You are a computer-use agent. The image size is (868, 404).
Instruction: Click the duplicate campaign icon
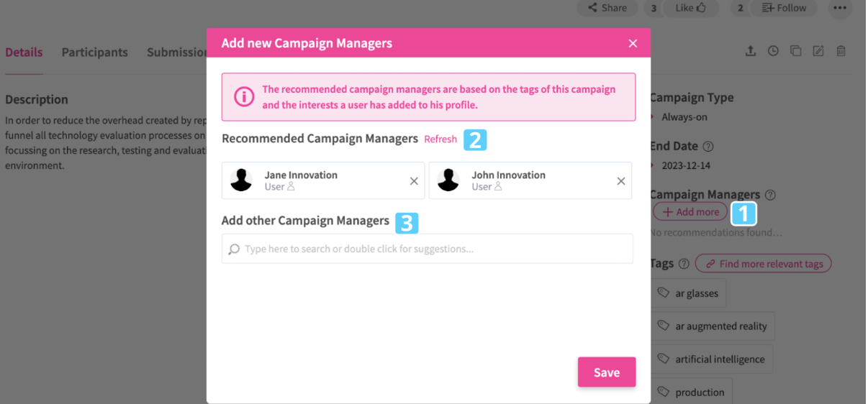(795, 51)
